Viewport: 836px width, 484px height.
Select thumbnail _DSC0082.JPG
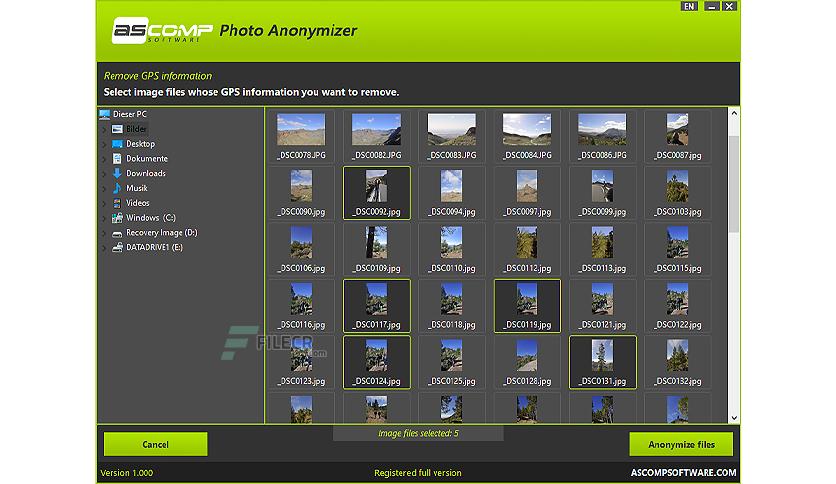click(x=376, y=136)
